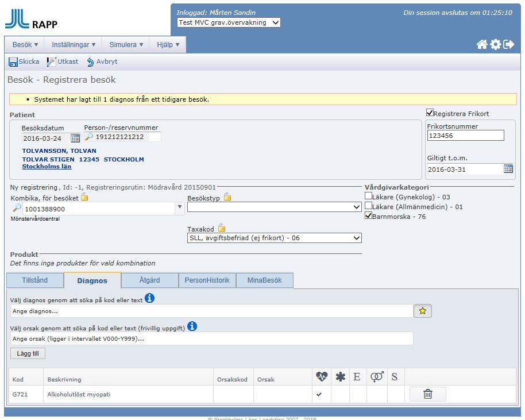Click the RAPP logo
The height and width of the screenshot is (420, 525).
pos(31,19)
